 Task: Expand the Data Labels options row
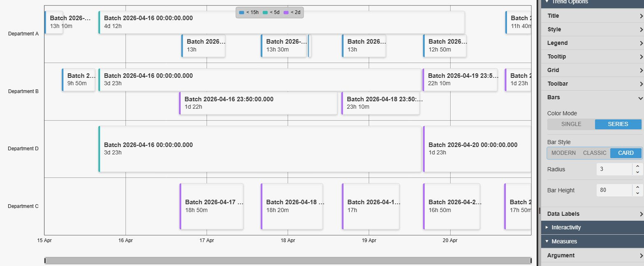click(593, 214)
